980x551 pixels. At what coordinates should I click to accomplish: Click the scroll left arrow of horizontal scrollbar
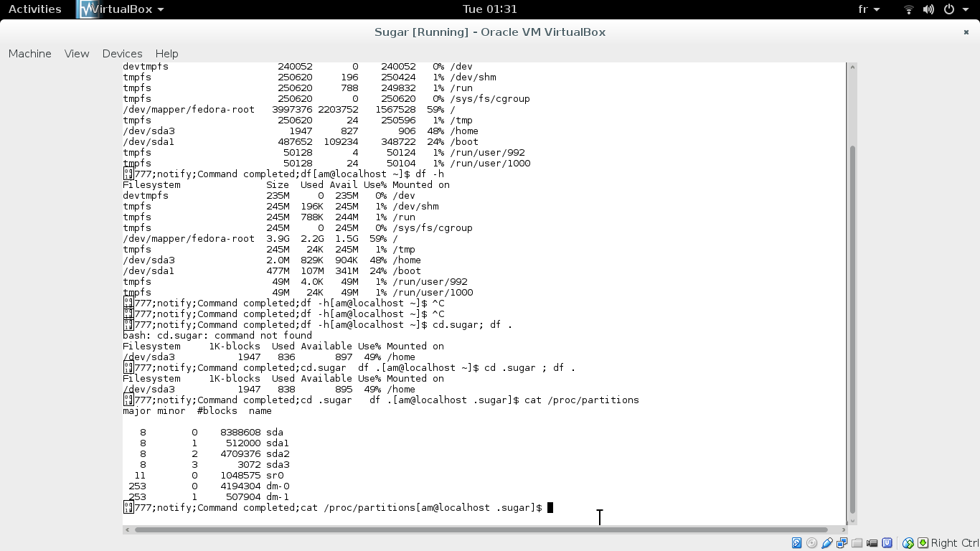tap(127, 529)
